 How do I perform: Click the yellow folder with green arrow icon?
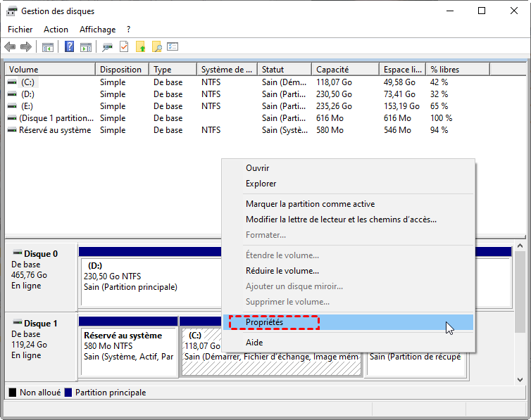(141, 47)
